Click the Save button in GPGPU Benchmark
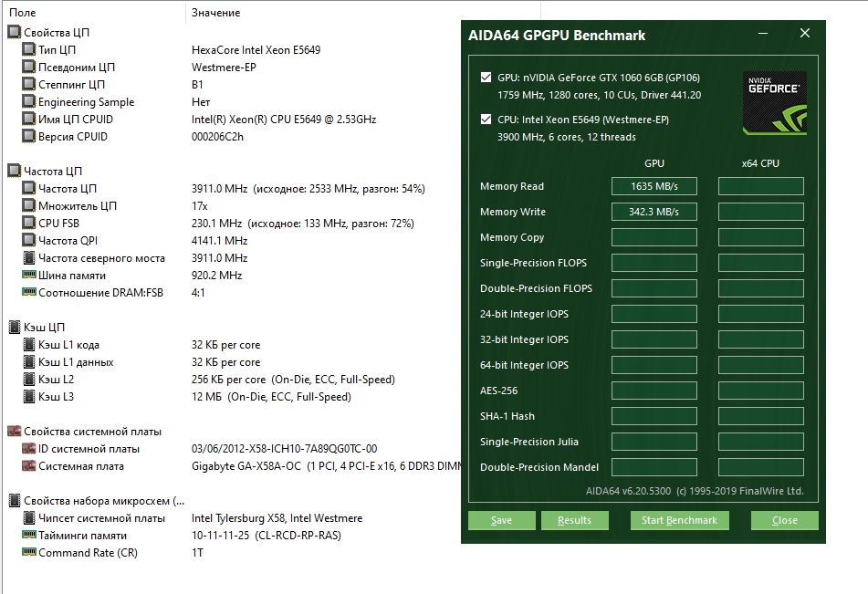 point(501,520)
